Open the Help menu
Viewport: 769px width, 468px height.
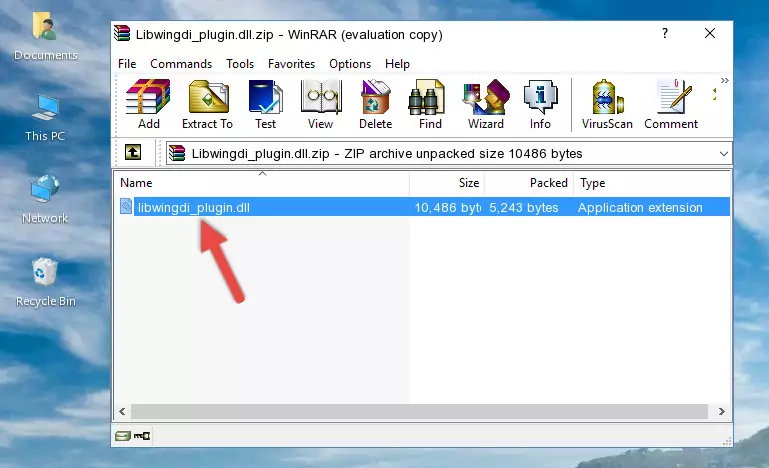(x=397, y=64)
